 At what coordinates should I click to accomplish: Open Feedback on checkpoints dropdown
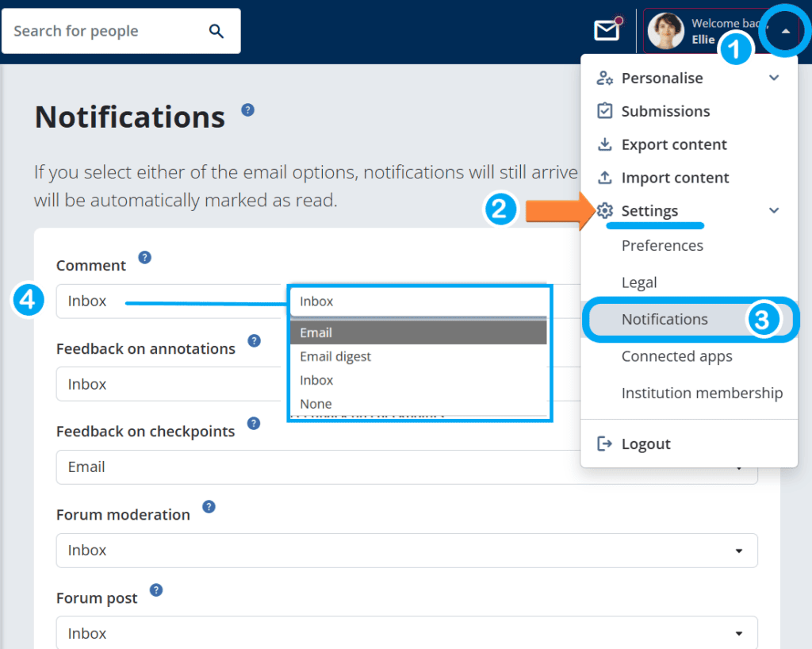407,467
